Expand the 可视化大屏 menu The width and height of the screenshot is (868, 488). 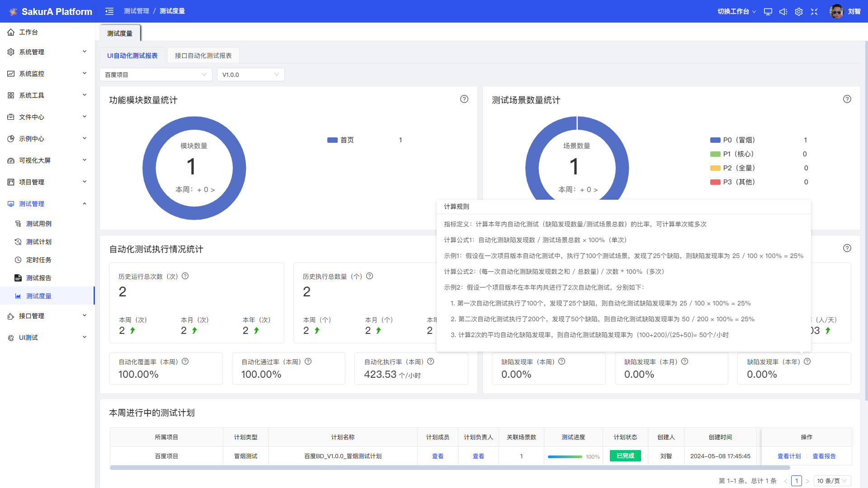coord(47,160)
